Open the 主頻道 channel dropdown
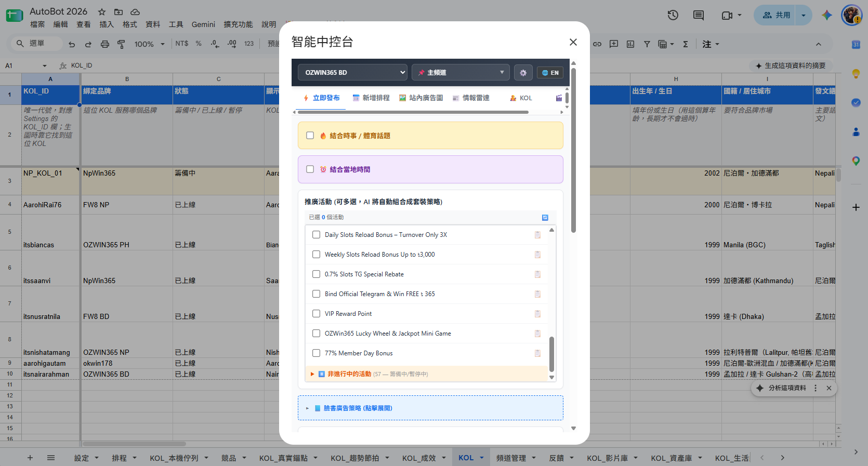 pos(461,73)
